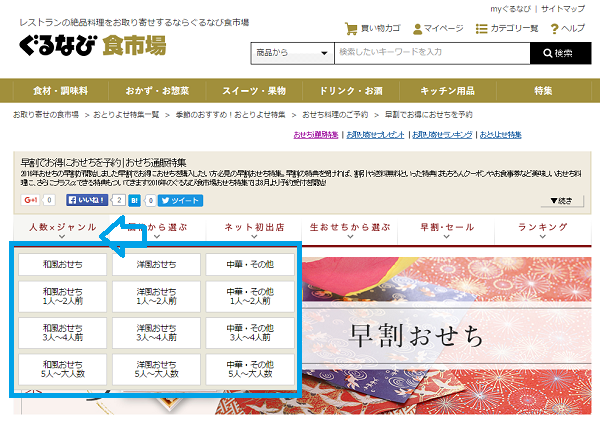This screenshot has height=423, width=600.
Task: Click breadcrumb おせち料理のご予約
Action: click(x=335, y=114)
